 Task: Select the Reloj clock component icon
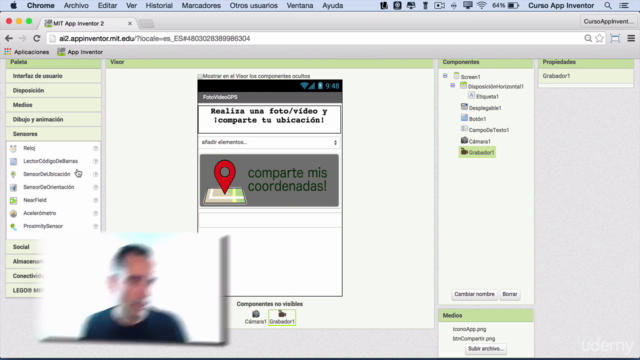pyautogui.click(x=13, y=148)
